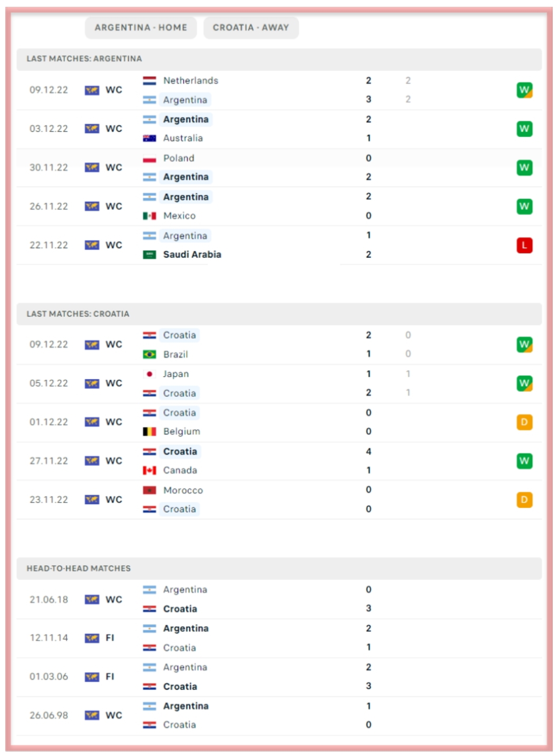The width and height of the screenshot is (557, 756).
Task: Open the Mexico team link
Action: pos(179,215)
